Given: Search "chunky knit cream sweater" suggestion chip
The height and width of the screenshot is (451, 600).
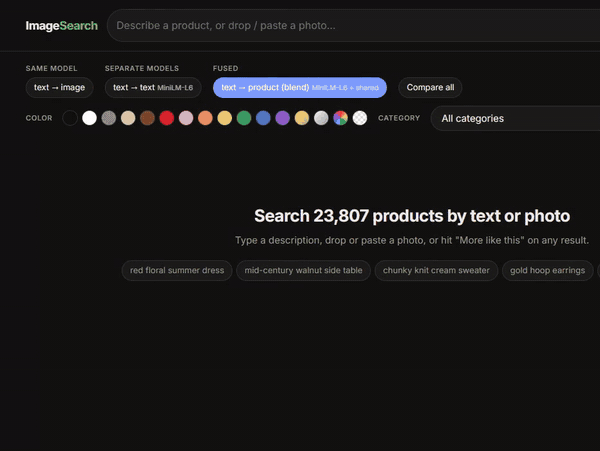Looking at the screenshot, I should [436, 270].
